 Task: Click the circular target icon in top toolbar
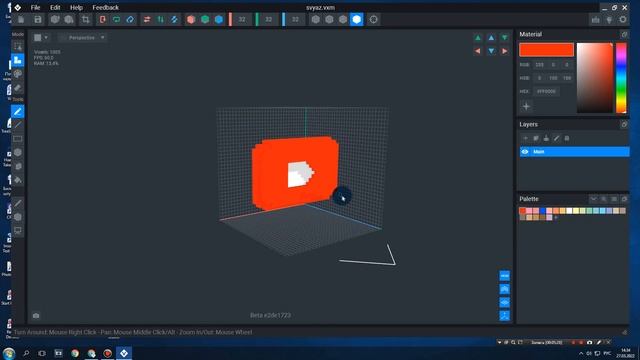[x=373, y=20]
